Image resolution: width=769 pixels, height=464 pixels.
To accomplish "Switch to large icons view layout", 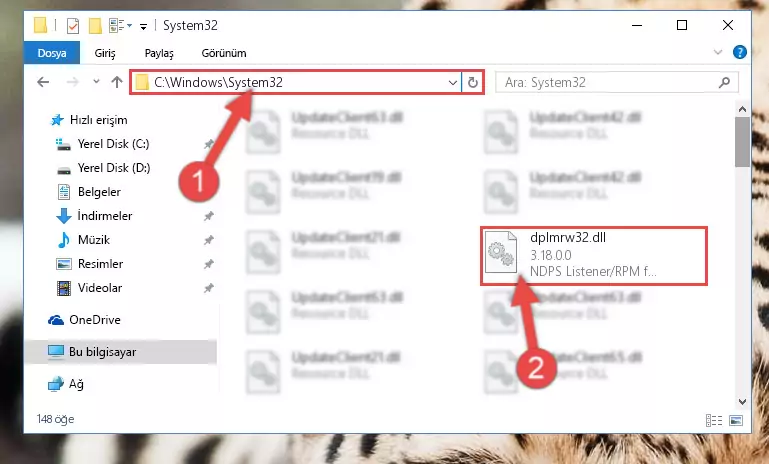I will [736, 420].
